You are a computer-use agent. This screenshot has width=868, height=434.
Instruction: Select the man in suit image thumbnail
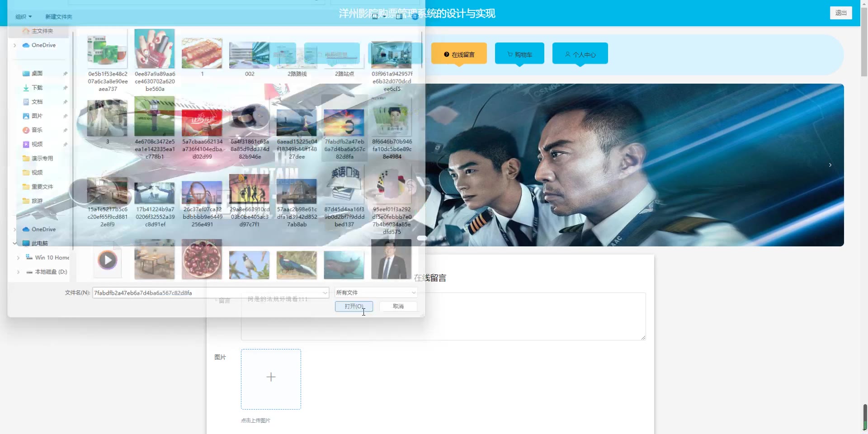pyautogui.click(x=392, y=259)
